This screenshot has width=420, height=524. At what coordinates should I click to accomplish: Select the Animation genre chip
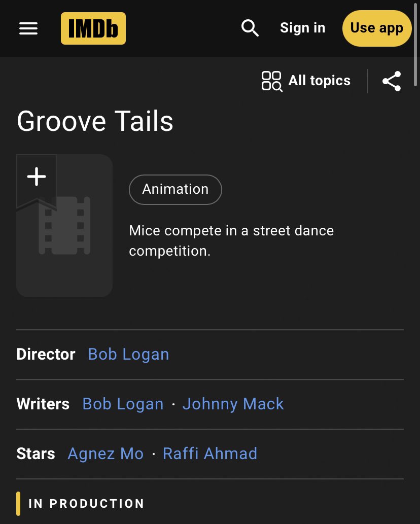pos(176,190)
